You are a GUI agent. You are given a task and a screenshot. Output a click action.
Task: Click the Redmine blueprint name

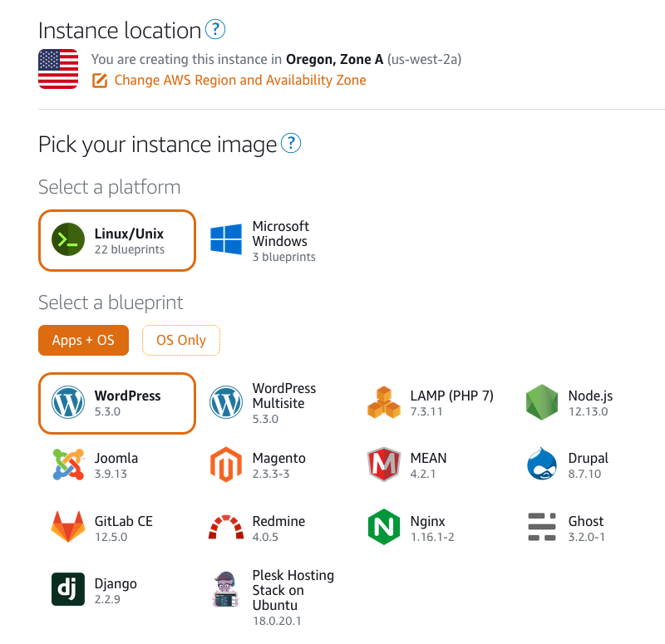(x=278, y=521)
